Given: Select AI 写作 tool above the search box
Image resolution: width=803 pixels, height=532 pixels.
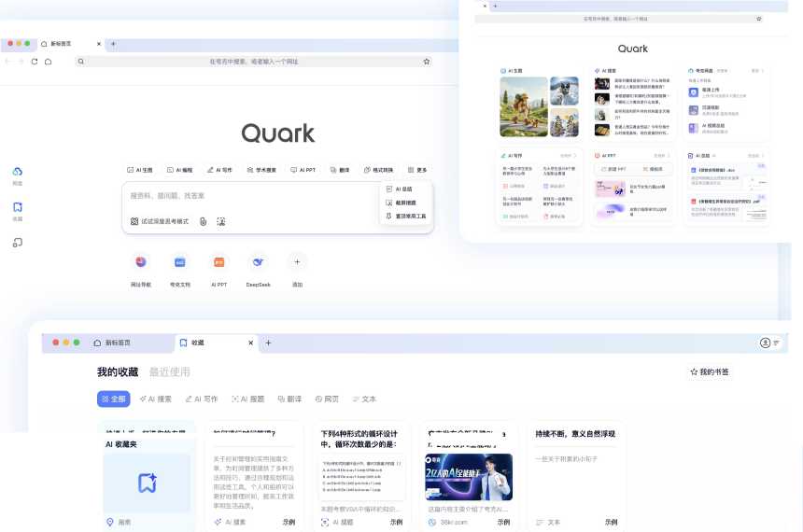Looking at the screenshot, I should coord(219,170).
